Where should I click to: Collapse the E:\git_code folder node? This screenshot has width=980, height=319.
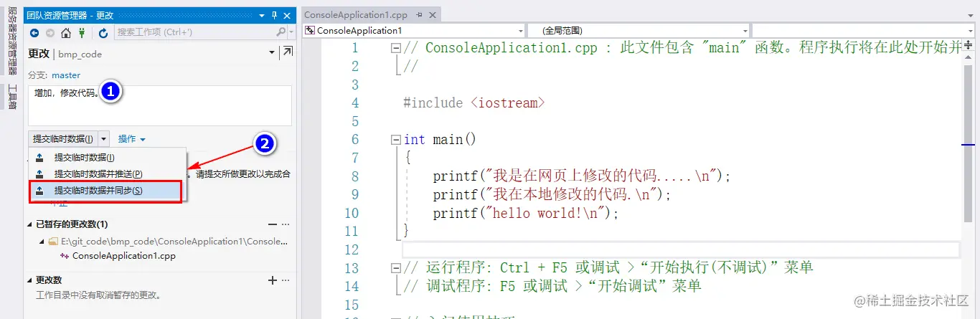[x=42, y=242]
